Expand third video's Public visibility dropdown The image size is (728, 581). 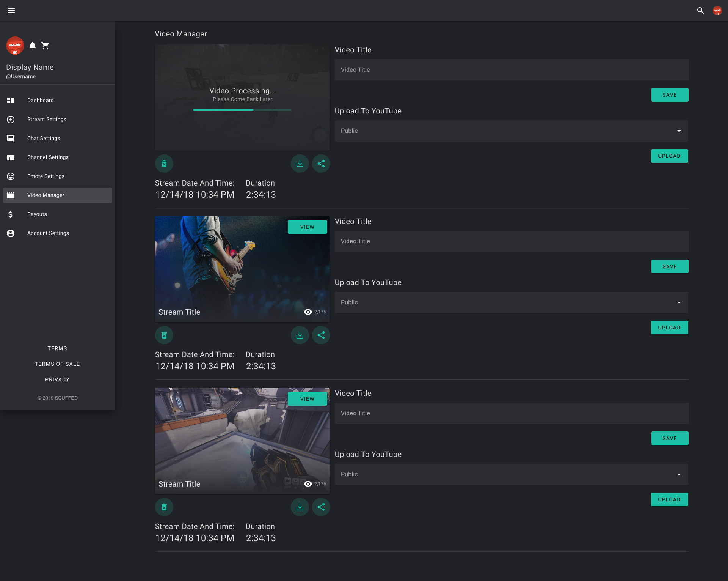tap(511, 474)
